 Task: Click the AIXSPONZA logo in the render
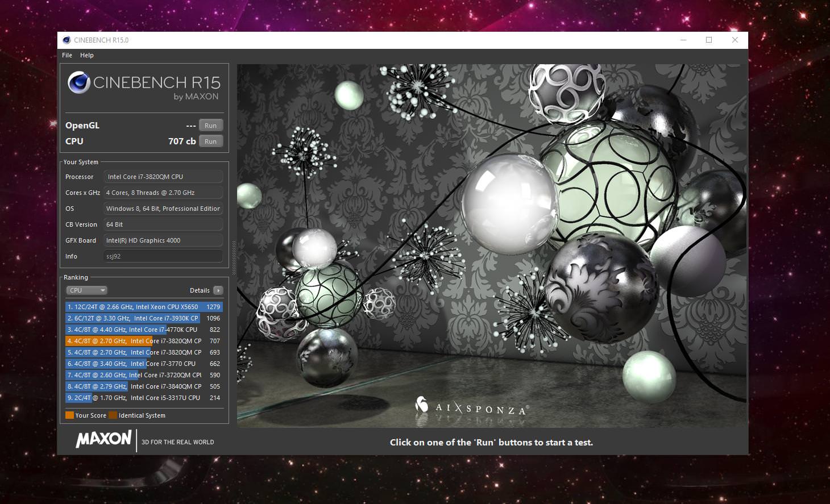[x=472, y=406]
